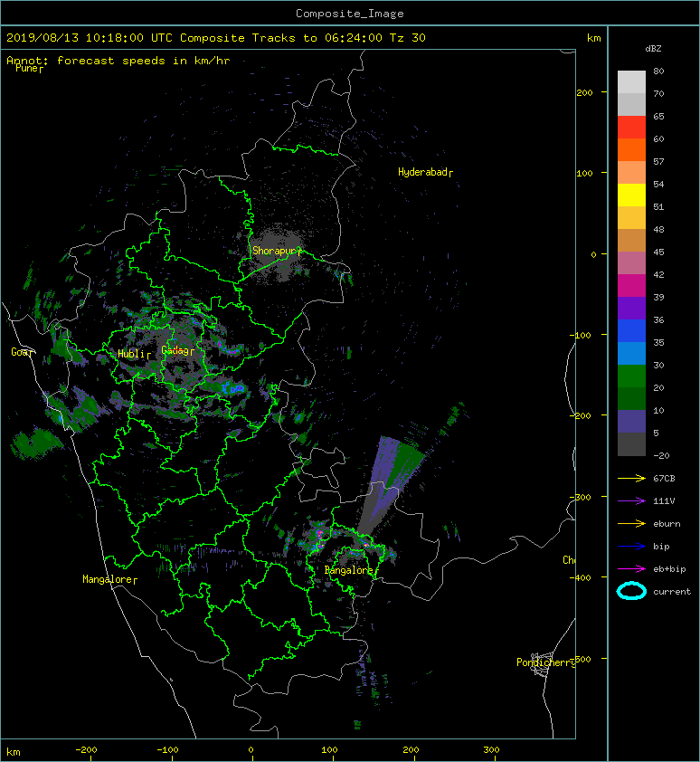The image size is (700, 762).
Task: Click the amber 51 dBZ color swatch
Action: (x=631, y=218)
